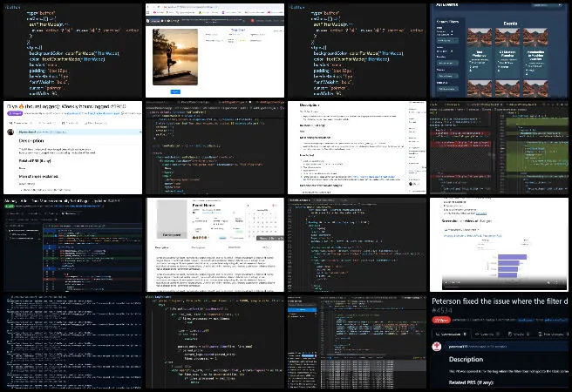Click the 'Peterson fixed the issue' PR title
572x392 pixels.
pos(501,301)
